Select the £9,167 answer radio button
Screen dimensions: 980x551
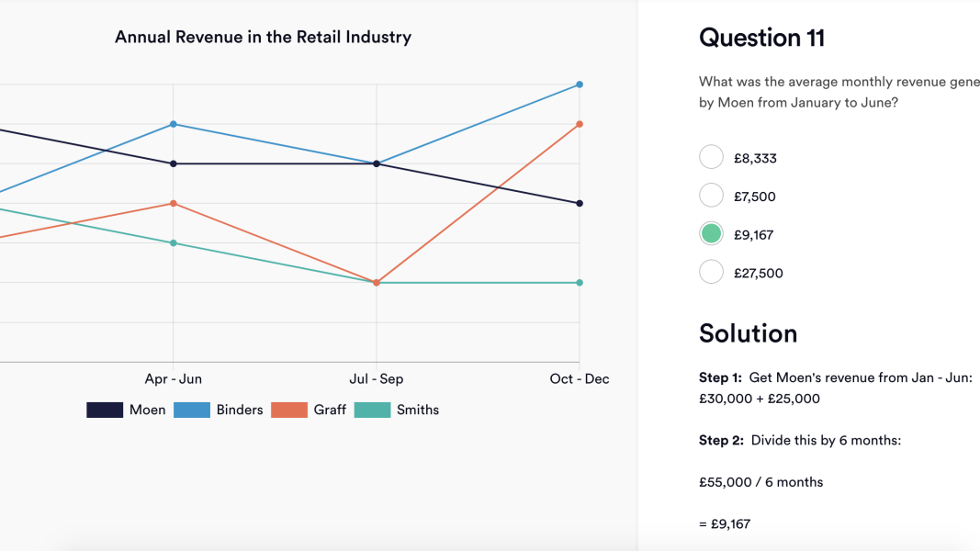click(x=711, y=233)
